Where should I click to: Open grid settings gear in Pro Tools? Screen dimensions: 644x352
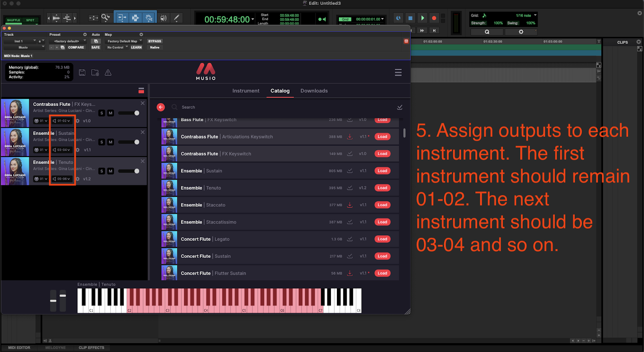[521, 32]
